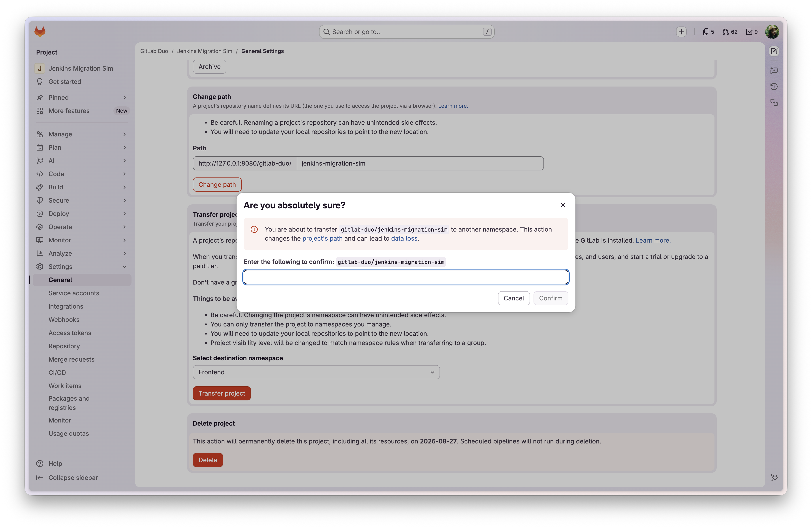Viewport: 812px width, 528px height.
Task: Click the data loss link in alert
Action: pyautogui.click(x=404, y=238)
